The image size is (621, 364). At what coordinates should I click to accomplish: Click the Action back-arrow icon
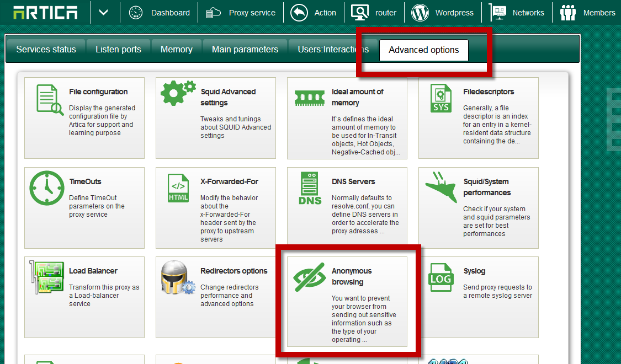click(x=299, y=13)
